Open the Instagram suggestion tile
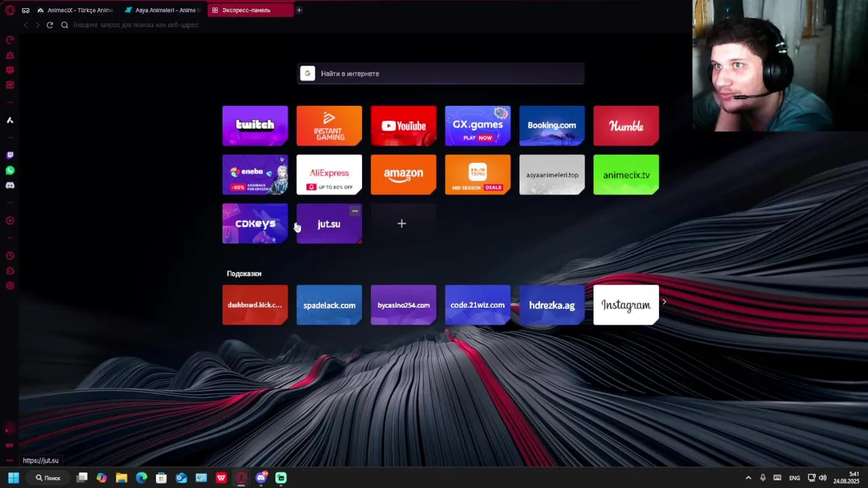This screenshot has width=868, height=488. [626, 305]
